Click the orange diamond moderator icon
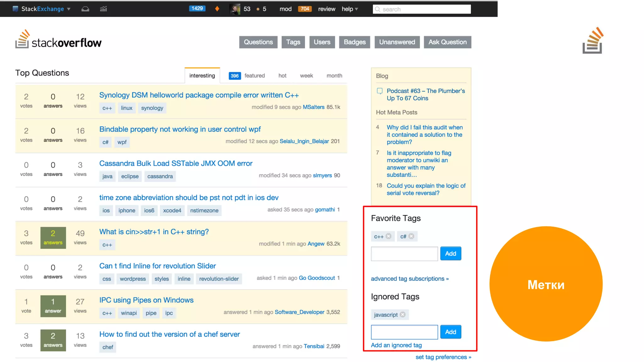Screen dimensions: 644x362 pos(217,9)
